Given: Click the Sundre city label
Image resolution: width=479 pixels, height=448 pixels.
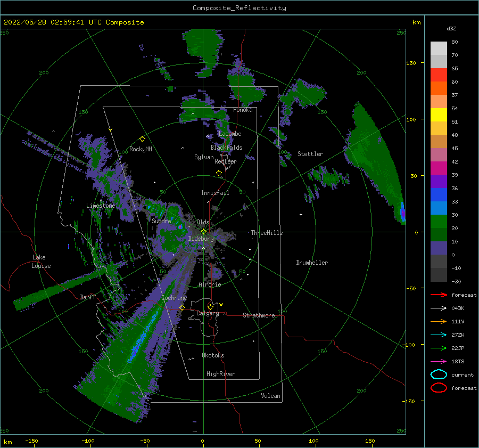Looking at the screenshot, I should coord(161,221).
